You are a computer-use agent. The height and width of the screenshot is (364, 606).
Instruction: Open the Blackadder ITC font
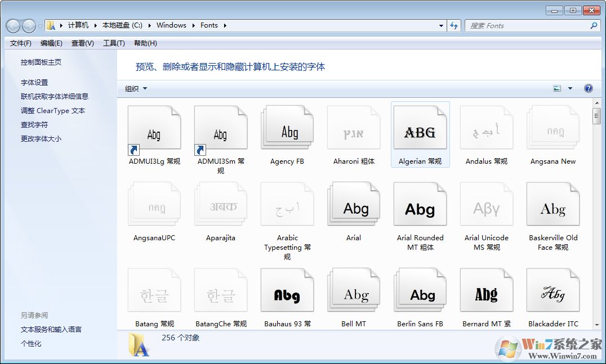(553, 290)
